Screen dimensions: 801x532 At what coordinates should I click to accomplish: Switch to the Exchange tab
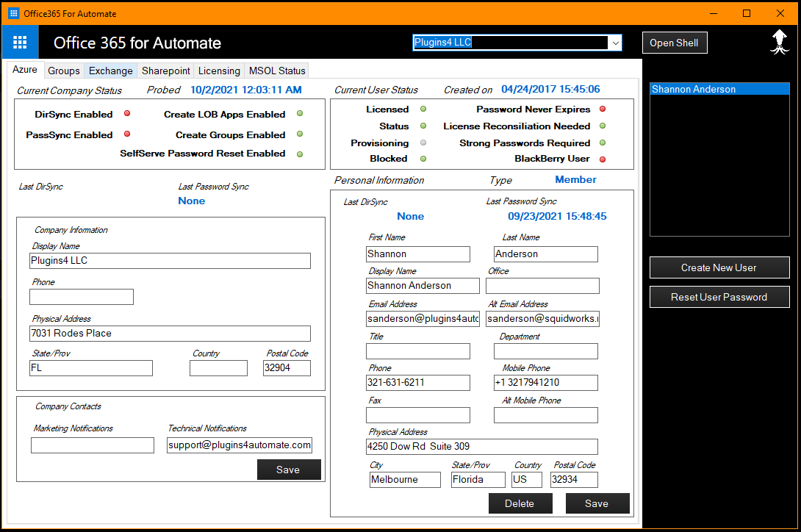111,71
